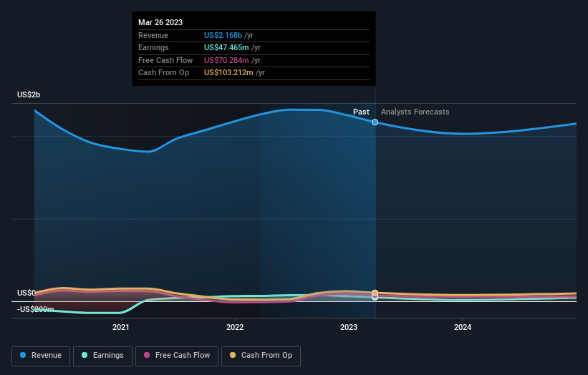The height and width of the screenshot is (375, 588).
Task: Click the Mar 26 2023 tooltip date
Action: click(160, 22)
